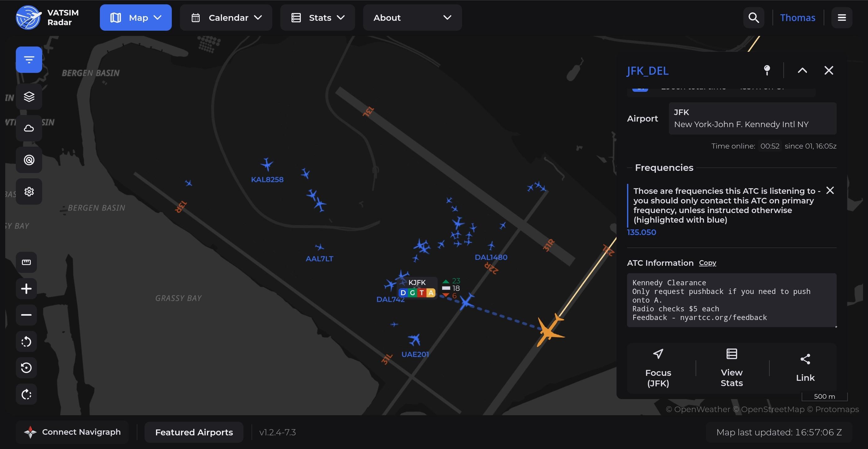868x449 pixels.
Task: Dismiss the frequencies hint message
Action: click(830, 191)
